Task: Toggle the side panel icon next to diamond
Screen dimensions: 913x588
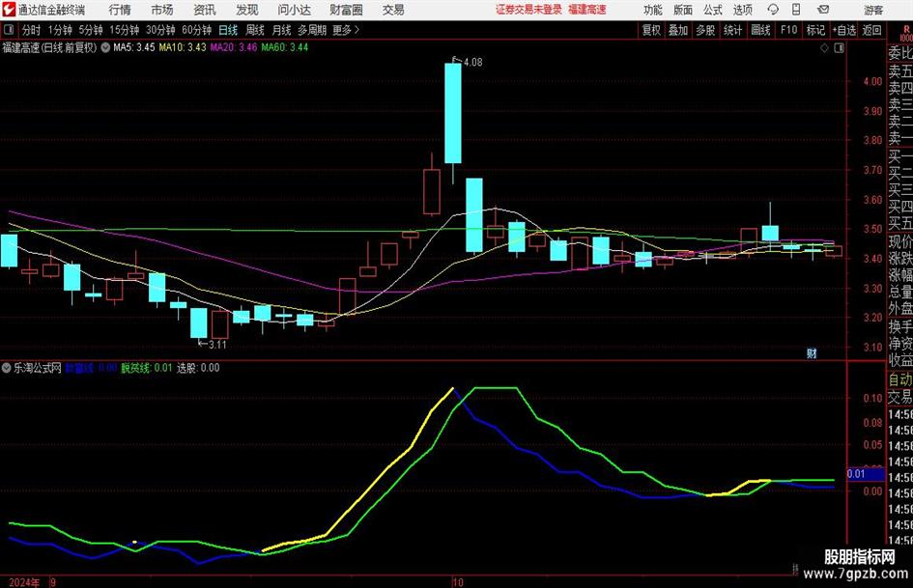Action: [x=839, y=48]
